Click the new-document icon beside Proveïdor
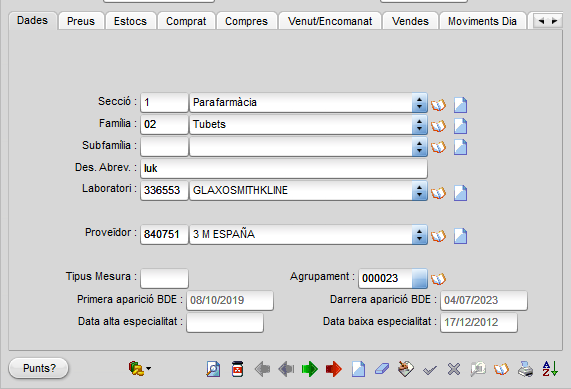Image resolution: width=571 pixels, height=389 pixels. pos(461,236)
